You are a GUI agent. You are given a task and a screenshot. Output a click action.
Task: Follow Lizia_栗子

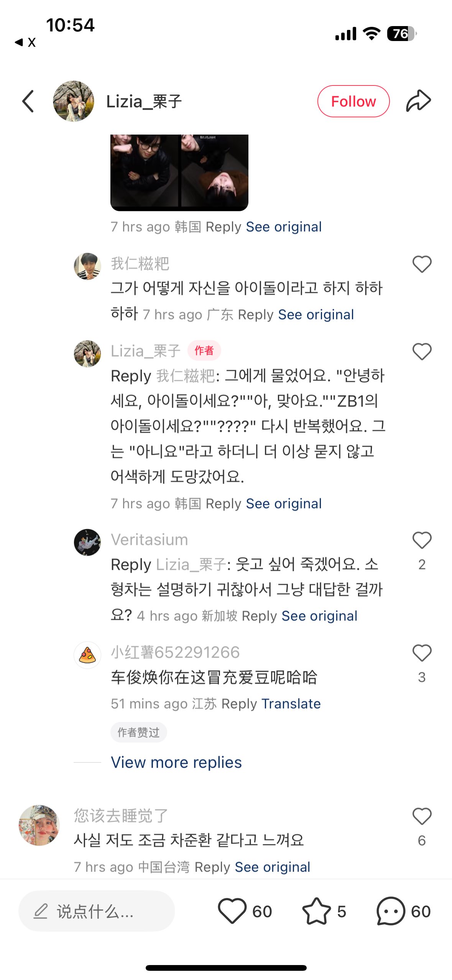coord(353,101)
